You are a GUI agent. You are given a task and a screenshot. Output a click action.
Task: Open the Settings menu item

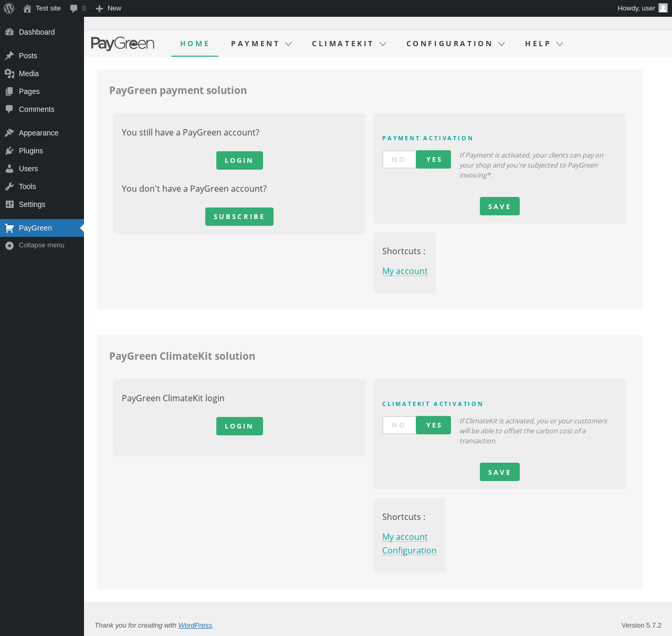pyautogui.click(x=42, y=204)
